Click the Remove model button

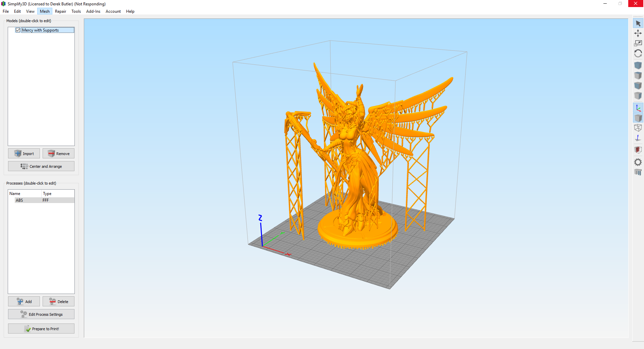point(58,153)
